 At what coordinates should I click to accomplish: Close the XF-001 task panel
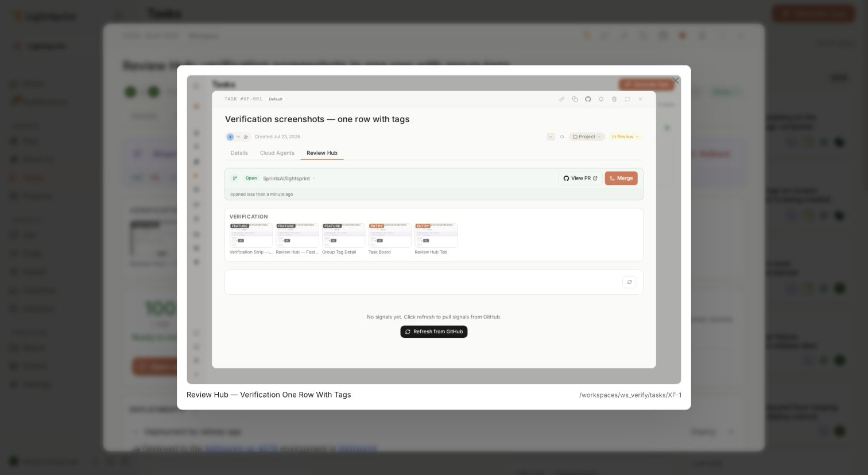click(641, 99)
